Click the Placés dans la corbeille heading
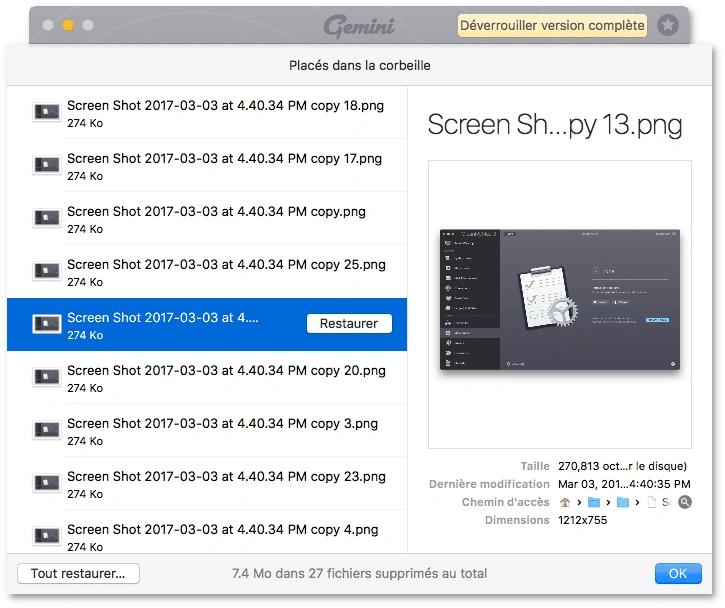 360,66
